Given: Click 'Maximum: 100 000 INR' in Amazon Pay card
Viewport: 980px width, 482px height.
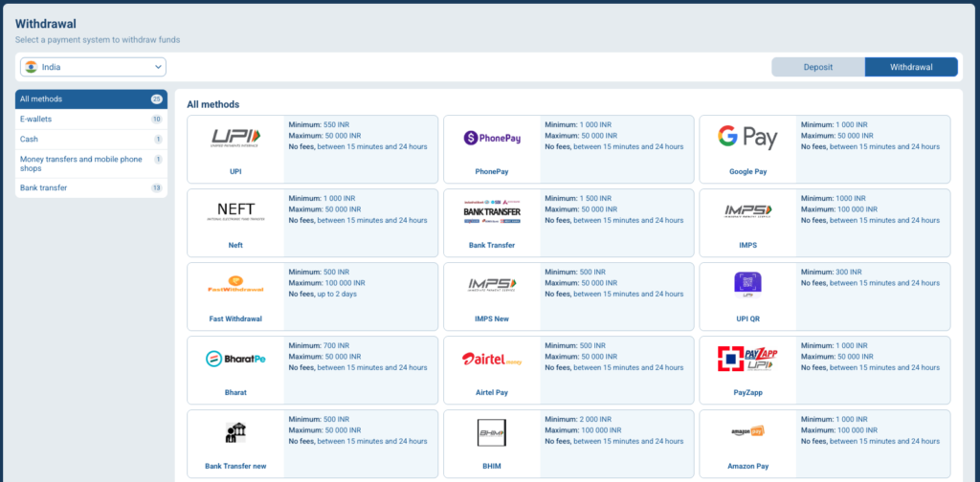Looking at the screenshot, I should 838,430.
